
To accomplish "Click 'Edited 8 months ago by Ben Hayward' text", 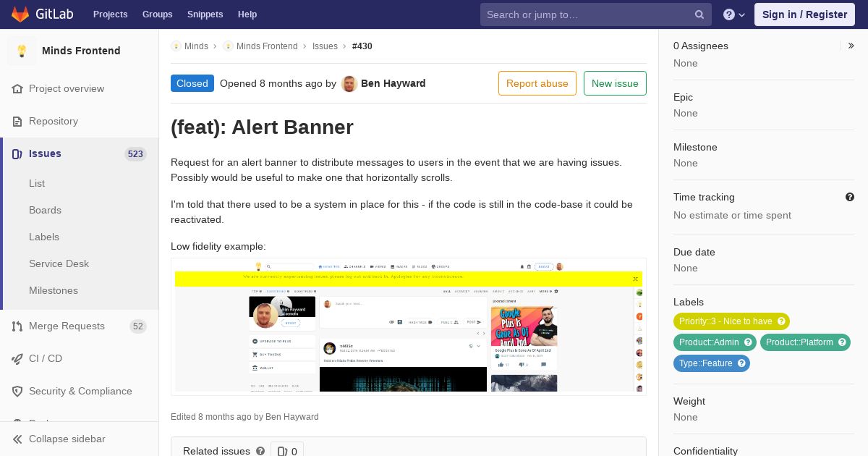I will tap(244, 417).
